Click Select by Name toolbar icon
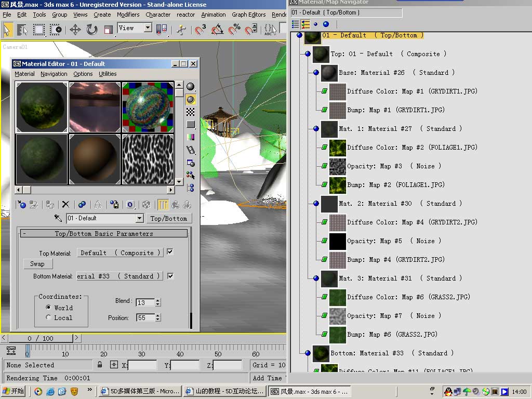 [22, 30]
